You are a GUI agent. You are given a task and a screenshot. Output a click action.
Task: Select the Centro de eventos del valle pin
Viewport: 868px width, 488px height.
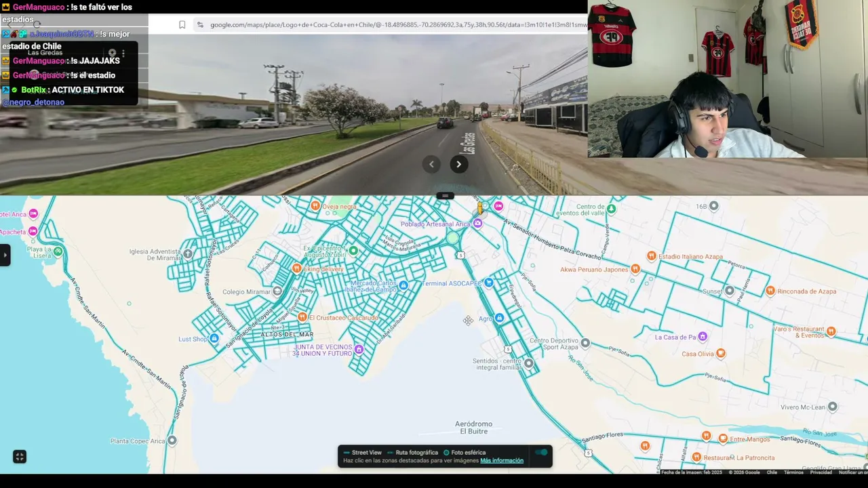[x=611, y=209]
